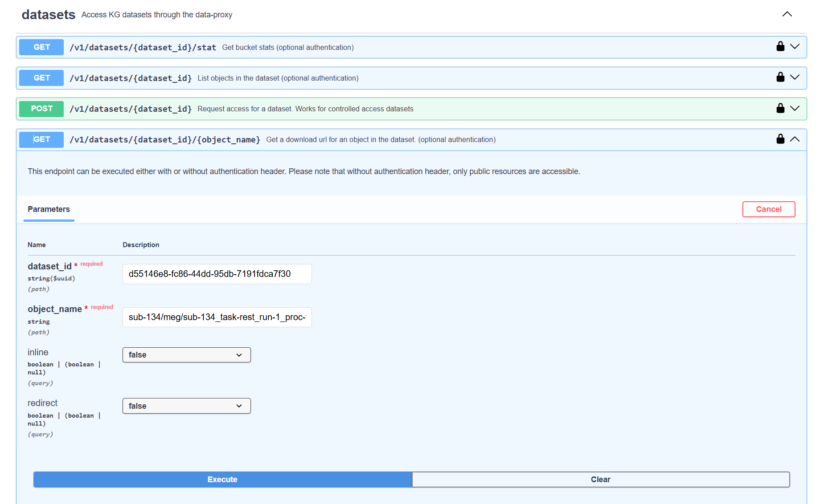This screenshot has height=504, width=828.
Task: Click the lock icon on the POST request access row
Action: (780, 108)
